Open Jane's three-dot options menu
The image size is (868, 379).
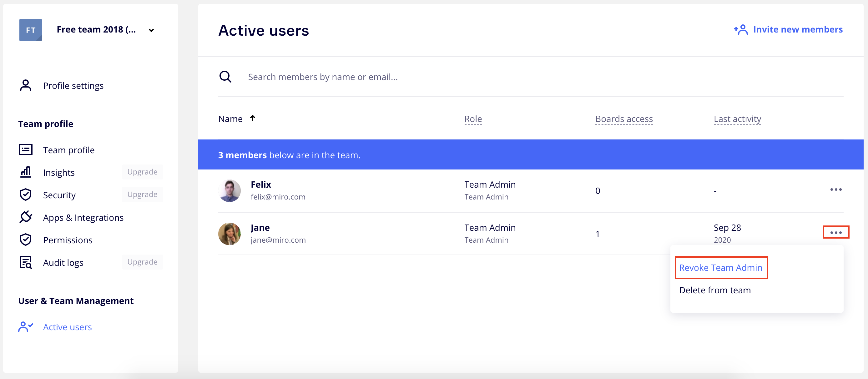pyautogui.click(x=836, y=232)
